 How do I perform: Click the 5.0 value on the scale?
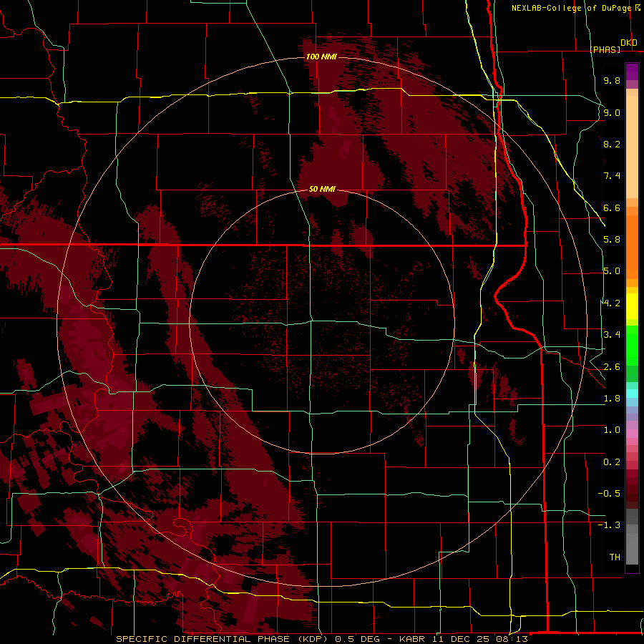(x=612, y=271)
